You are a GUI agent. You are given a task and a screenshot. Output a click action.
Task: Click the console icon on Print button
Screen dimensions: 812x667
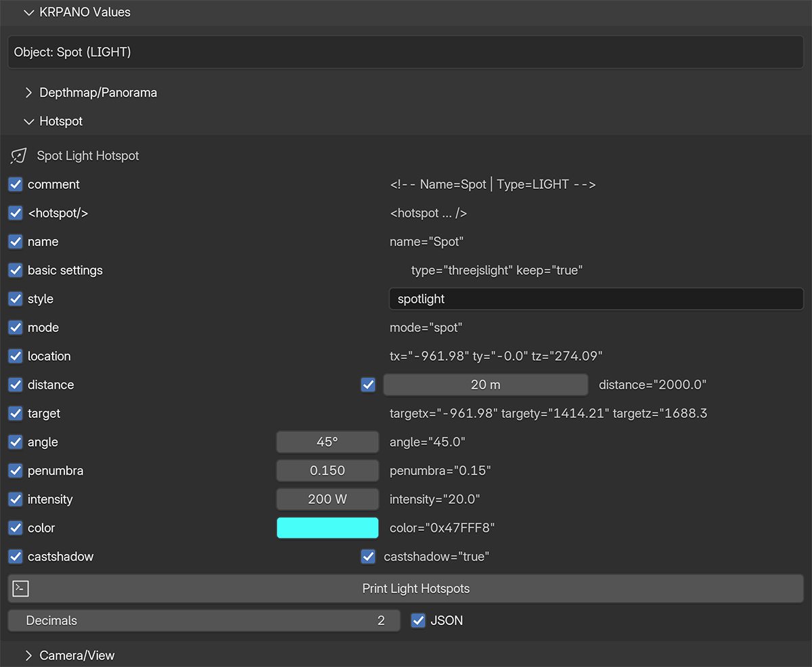(21, 588)
